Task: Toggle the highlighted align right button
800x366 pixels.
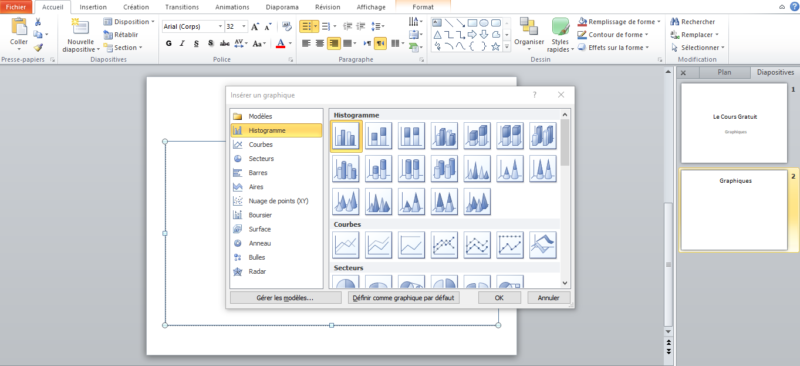Action: click(334, 43)
